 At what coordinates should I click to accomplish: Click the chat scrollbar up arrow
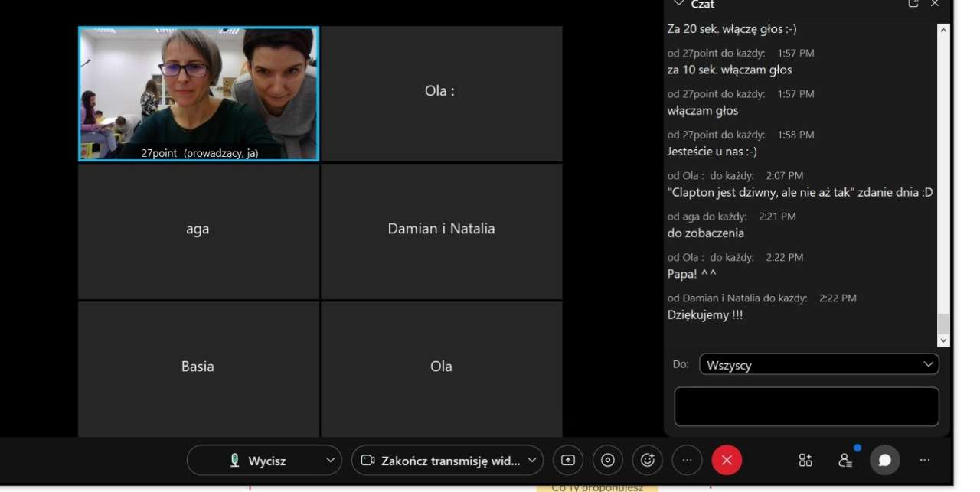point(943,31)
